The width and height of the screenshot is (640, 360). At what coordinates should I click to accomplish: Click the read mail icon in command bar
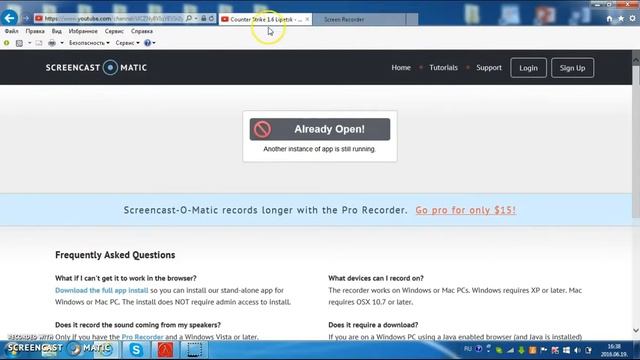[39, 43]
